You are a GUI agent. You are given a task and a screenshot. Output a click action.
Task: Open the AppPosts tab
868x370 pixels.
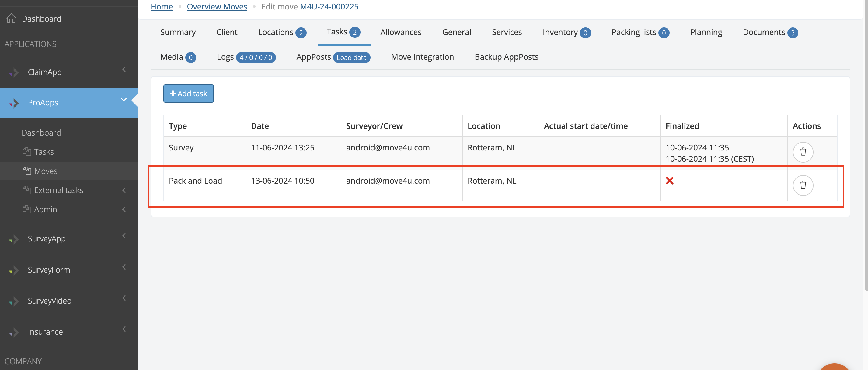[x=313, y=57]
